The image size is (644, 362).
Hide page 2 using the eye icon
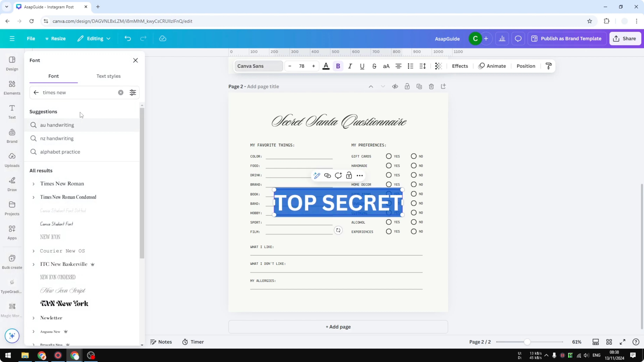point(395,86)
